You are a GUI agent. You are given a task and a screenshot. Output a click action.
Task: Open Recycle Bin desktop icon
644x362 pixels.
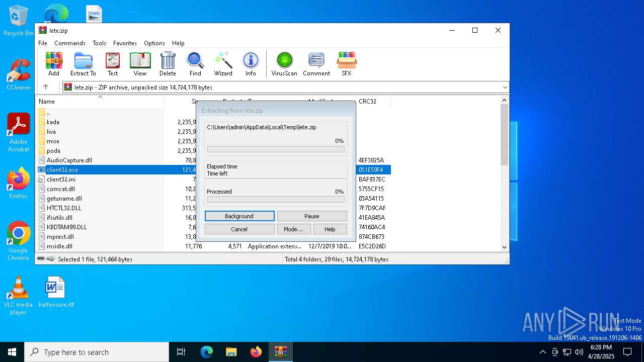pyautogui.click(x=19, y=21)
